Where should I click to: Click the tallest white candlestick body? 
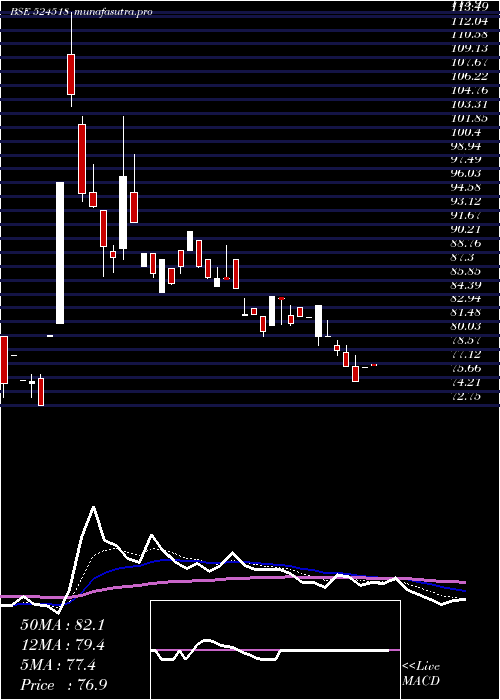(x=60, y=253)
